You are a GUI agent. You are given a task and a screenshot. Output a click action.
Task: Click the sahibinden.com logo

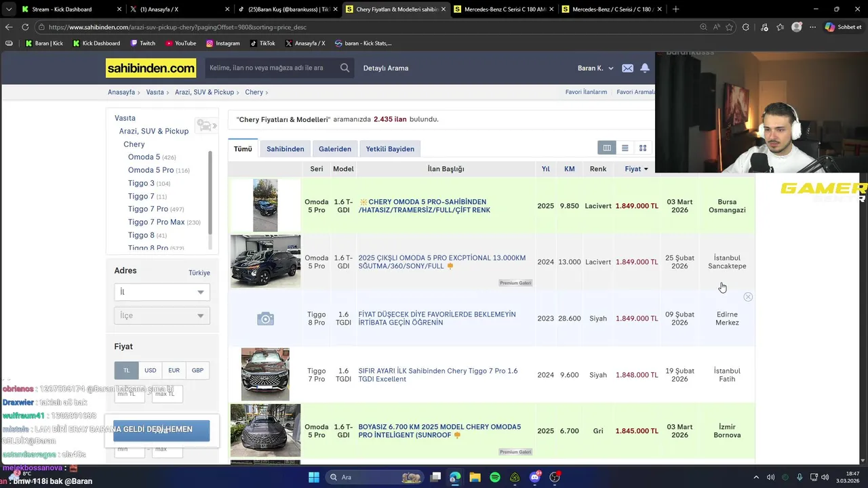[151, 68]
